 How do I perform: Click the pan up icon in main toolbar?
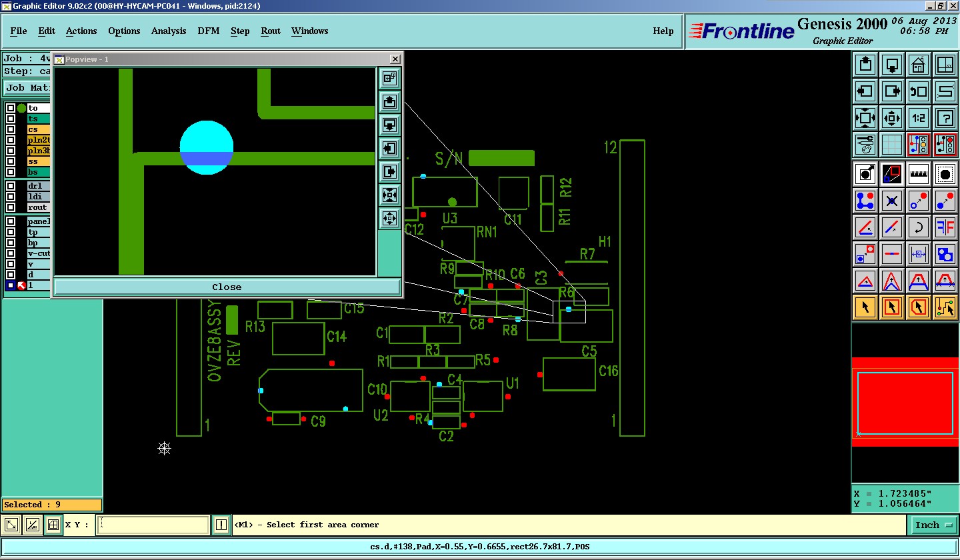[x=865, y=65]
